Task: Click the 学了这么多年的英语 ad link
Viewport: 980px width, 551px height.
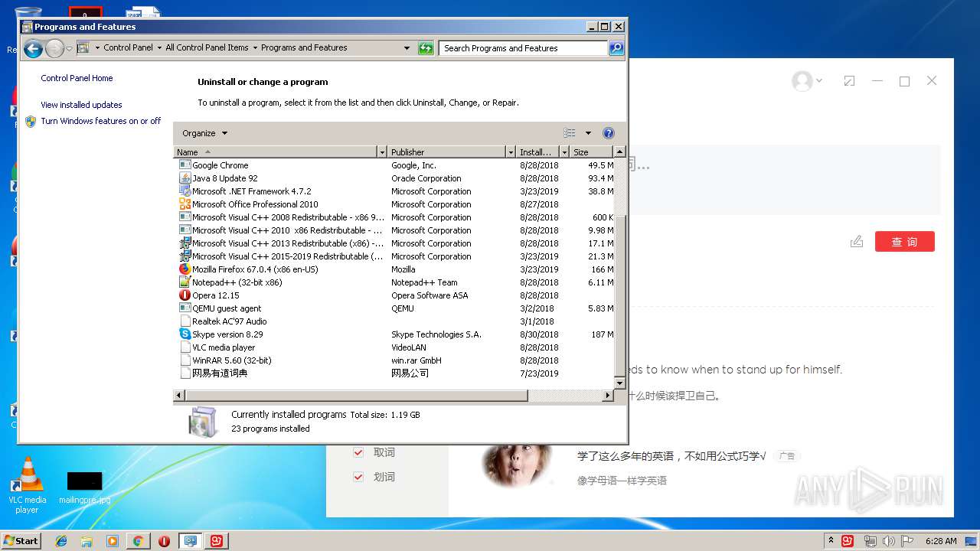Action: (x=671, y=456)
